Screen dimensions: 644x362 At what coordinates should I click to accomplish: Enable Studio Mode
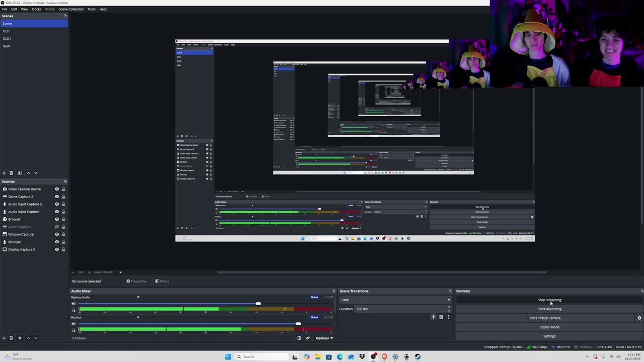tap(549, 327)
